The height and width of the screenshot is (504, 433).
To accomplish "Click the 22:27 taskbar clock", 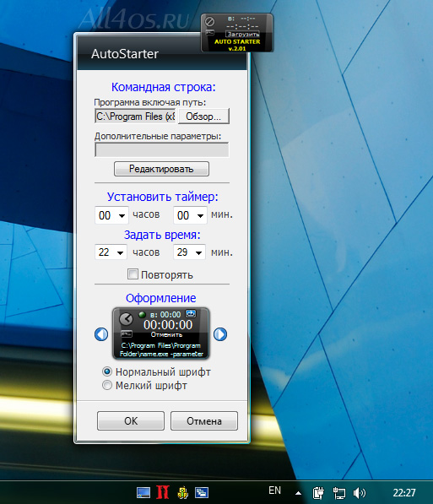I will point(404,492).
